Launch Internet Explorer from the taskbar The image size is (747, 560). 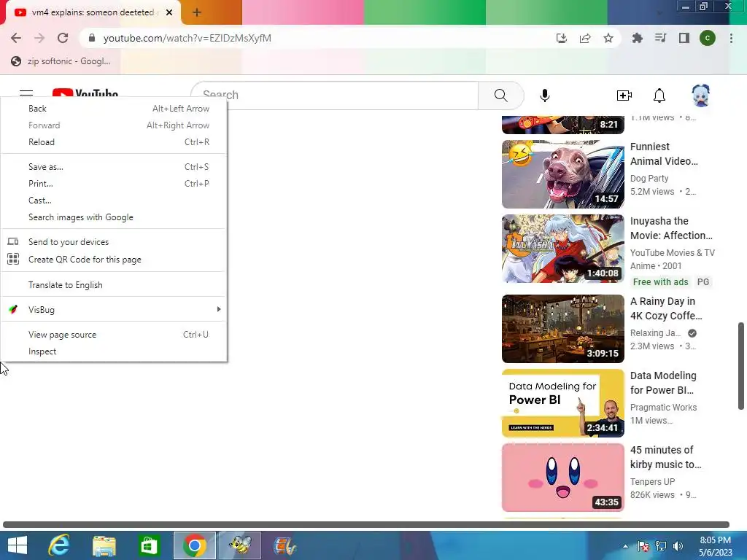(x=59, y=545)
